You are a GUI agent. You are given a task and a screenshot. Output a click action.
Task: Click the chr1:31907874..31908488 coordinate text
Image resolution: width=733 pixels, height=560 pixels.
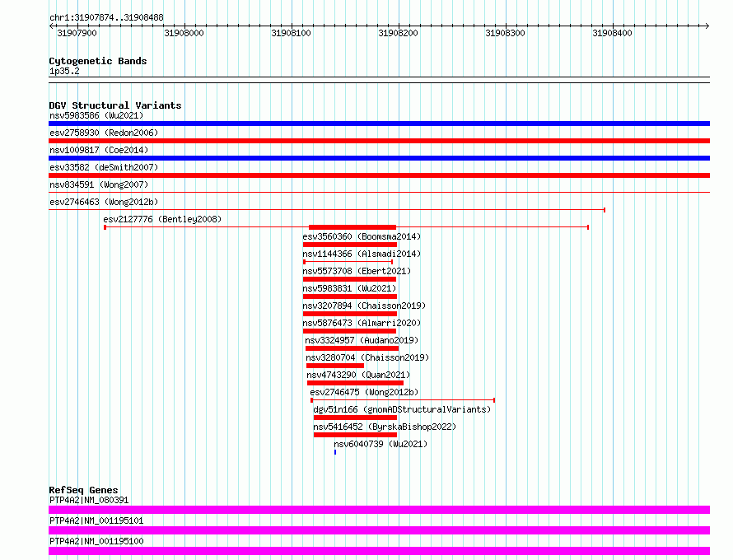[x=106, y=17]
